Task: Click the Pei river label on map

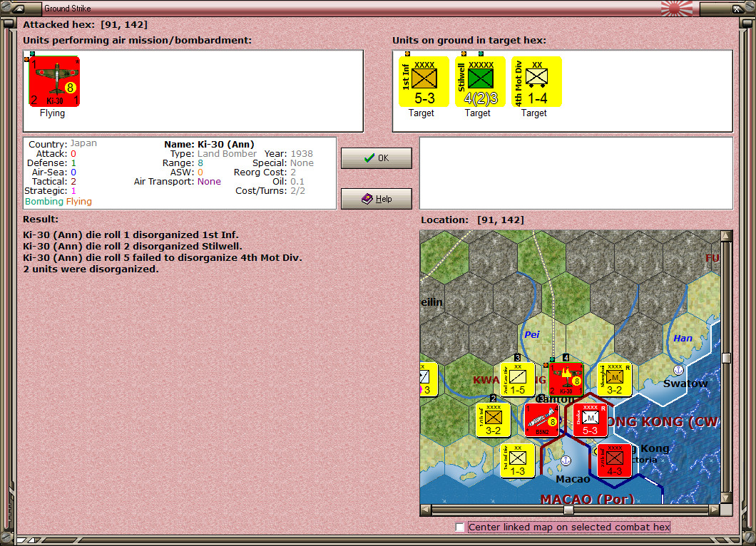Action: click(x=532, y=334)
